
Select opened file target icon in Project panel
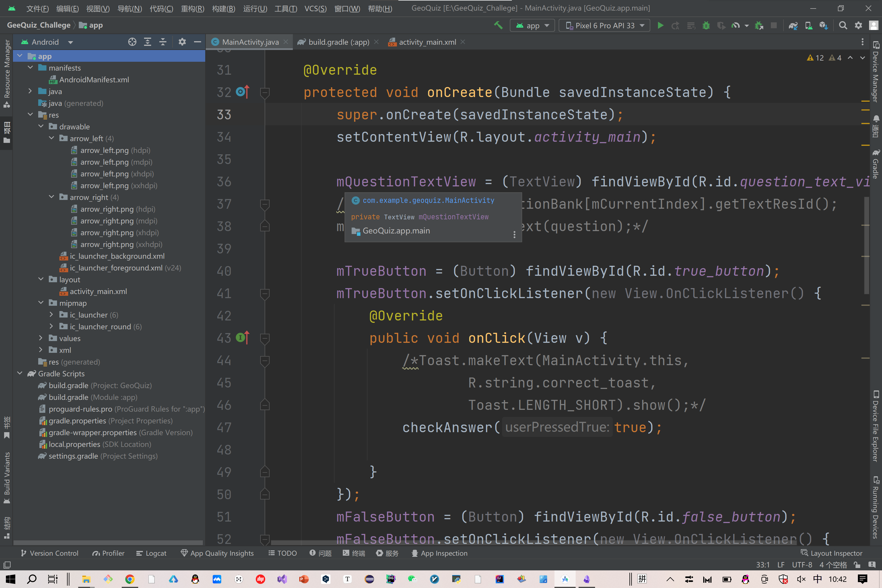pos(132,42)
